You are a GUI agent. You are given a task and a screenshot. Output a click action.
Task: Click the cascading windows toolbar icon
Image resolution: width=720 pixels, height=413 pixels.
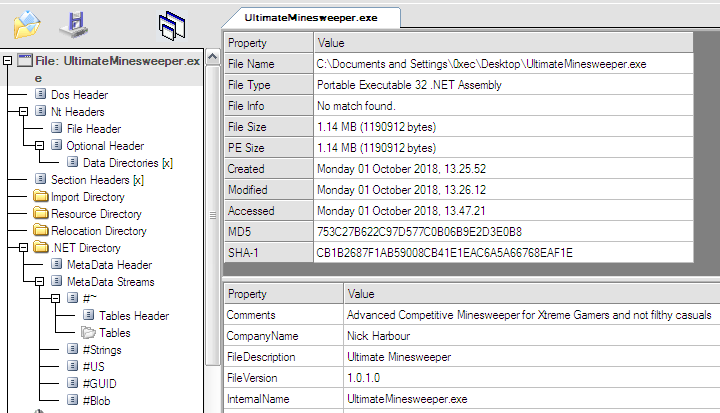172,26
